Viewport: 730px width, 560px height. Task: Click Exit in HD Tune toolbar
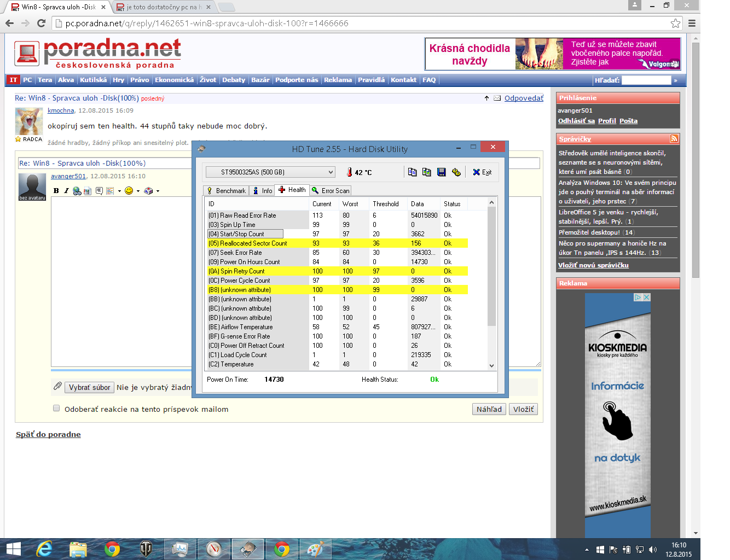[482, 172]
